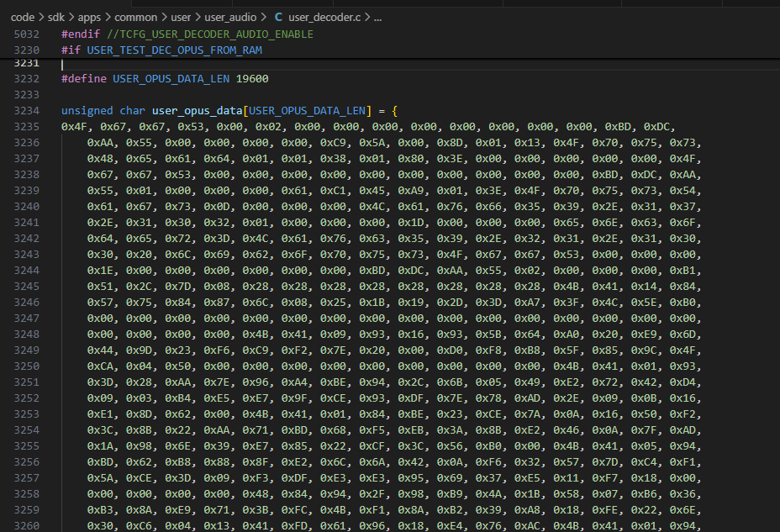Open the breadcrumb symbol ellipsis
780x532 pixels.
[377, 18]
